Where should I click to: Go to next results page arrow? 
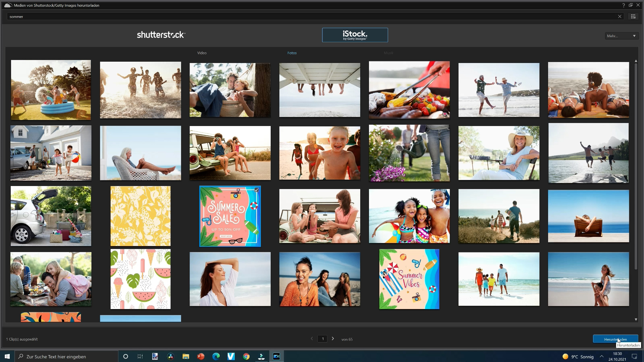(x=333, y=339)
